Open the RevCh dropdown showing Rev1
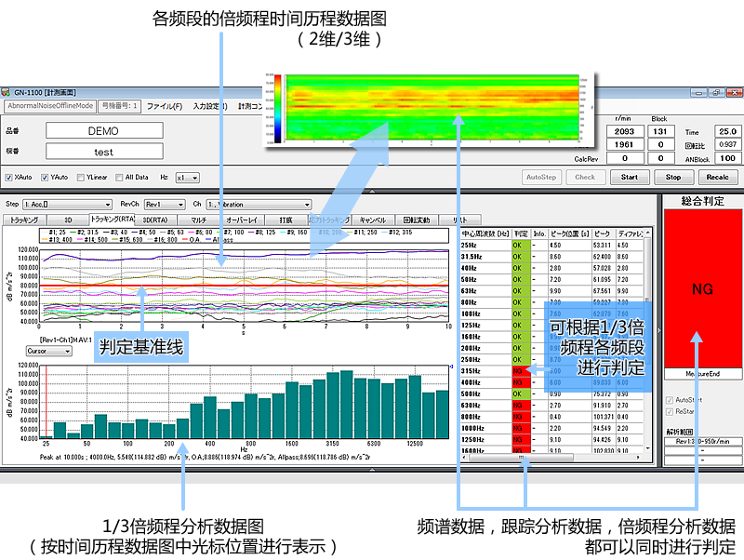Image resolution: width=744 pixels, height=560 pixels. coord(165,205)
